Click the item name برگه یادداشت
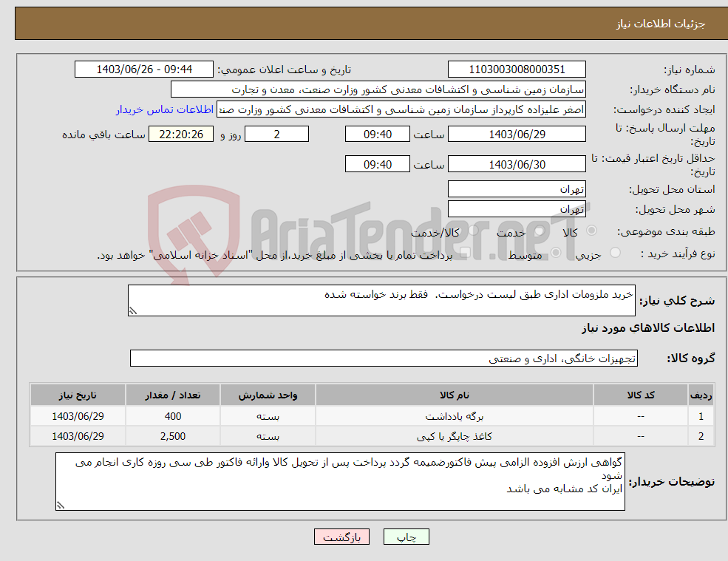Screen dimensions: 728x561 pos(455,417)
